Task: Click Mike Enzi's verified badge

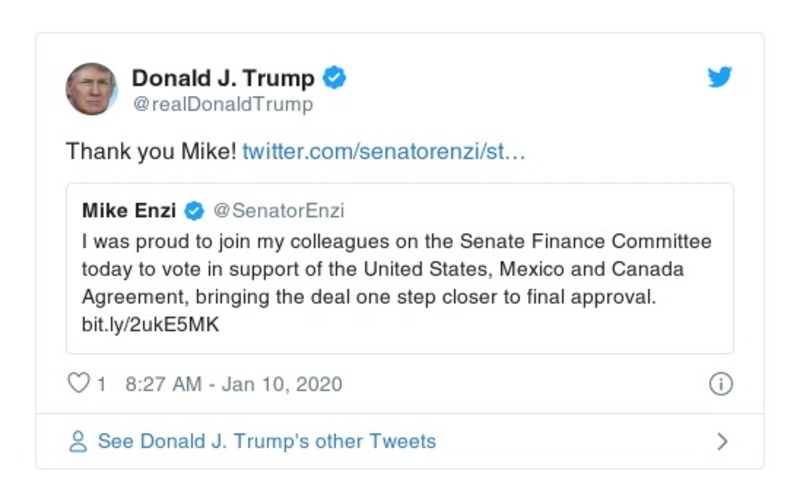Action: click(x=195, y=211)
